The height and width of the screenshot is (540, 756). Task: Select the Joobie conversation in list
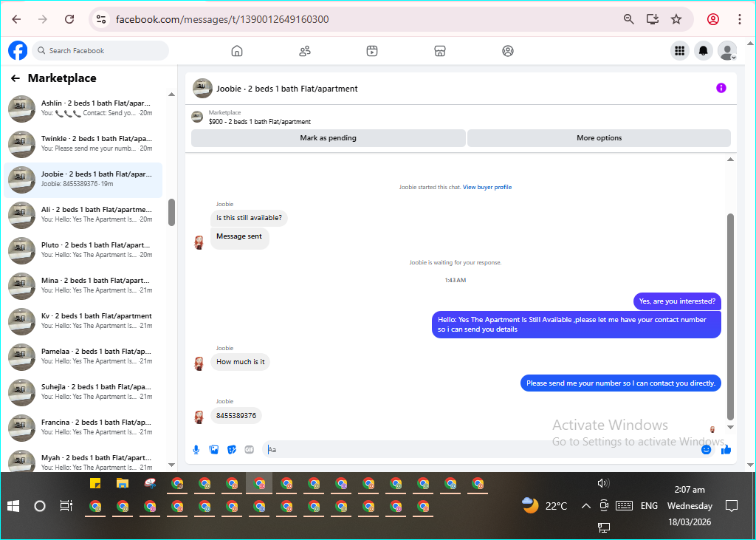pos(83,179)
